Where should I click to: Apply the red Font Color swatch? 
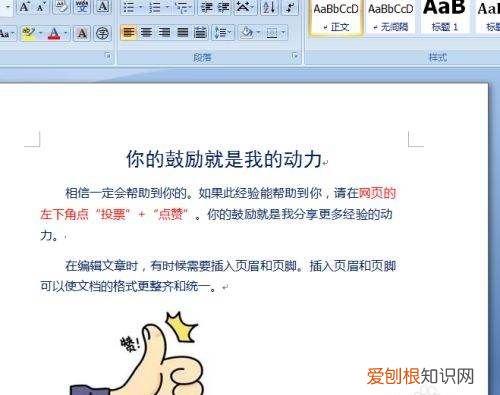click(54, 33)
